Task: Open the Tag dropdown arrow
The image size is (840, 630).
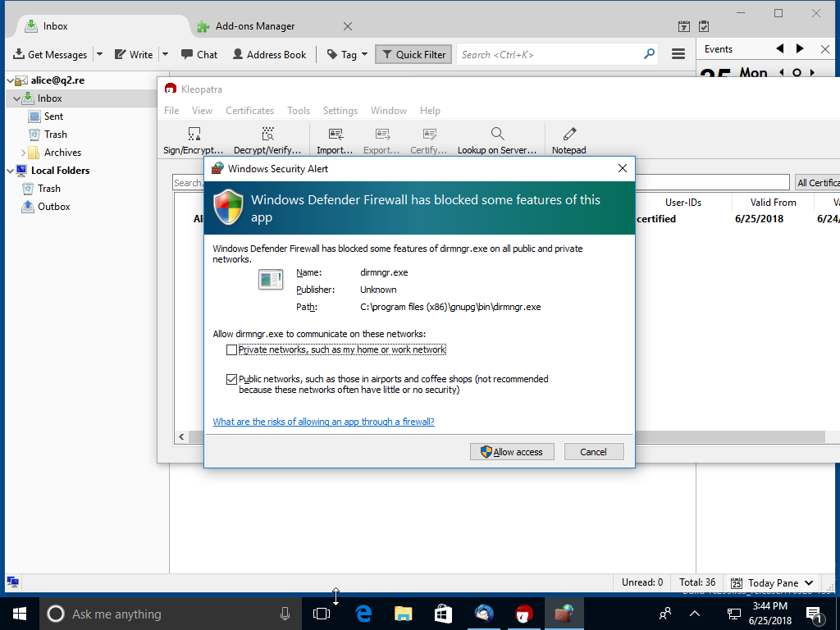Action: coord(363,54)
